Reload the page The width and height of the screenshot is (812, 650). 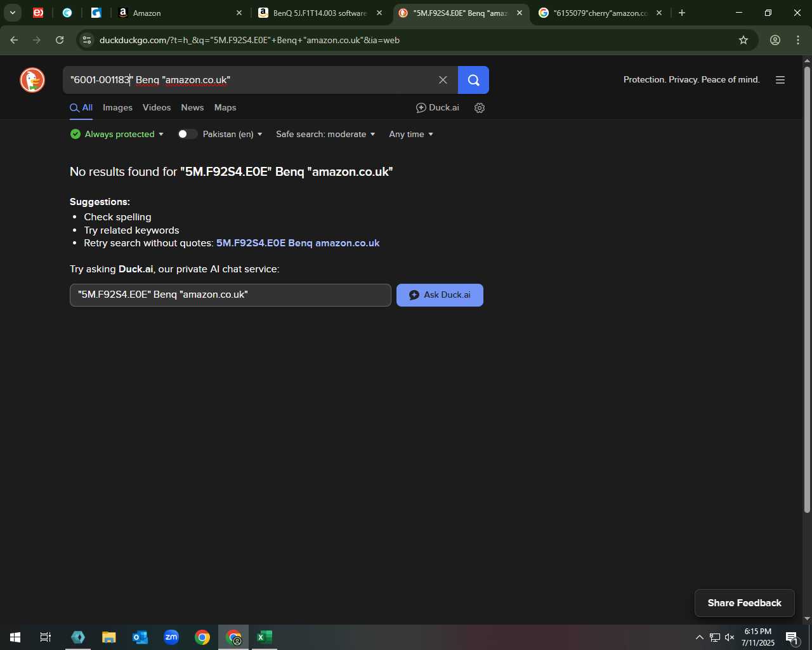click(60, 40)
